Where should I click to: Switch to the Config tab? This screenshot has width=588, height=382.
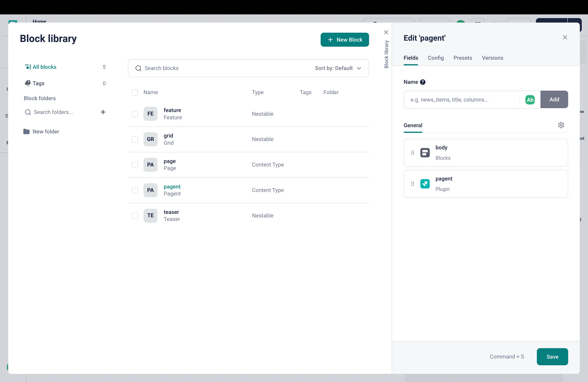[x=436, y=58]
